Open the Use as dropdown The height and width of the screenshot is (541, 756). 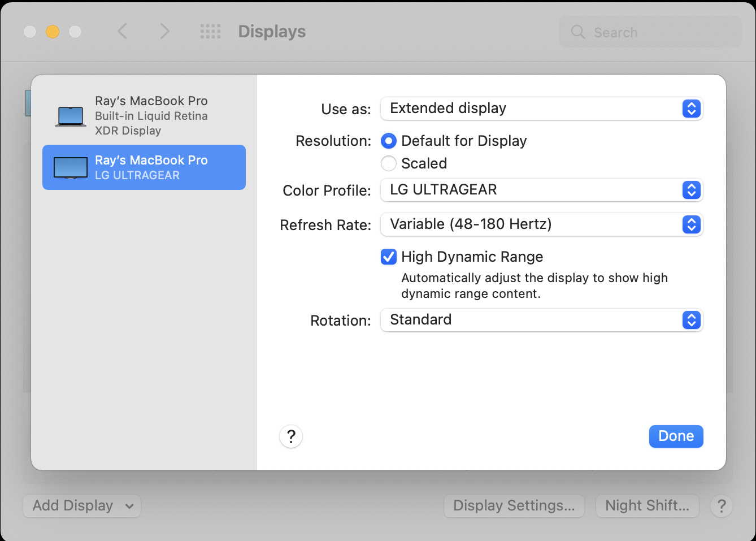click(541, 109)
